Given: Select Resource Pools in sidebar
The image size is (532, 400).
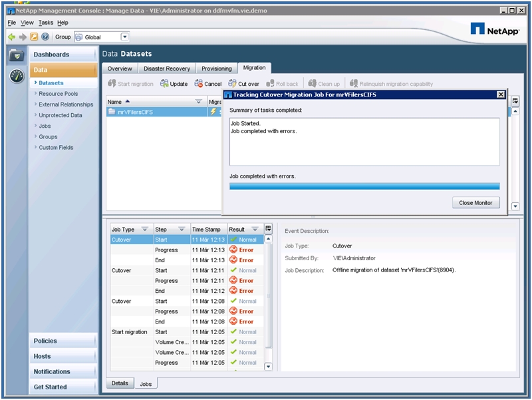Looking at the screenshot, I should [58, 94].
